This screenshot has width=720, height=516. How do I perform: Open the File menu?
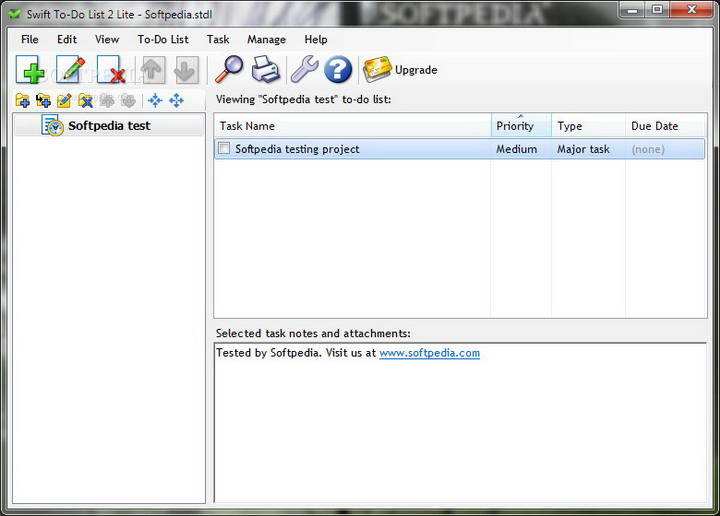[30, 39]
